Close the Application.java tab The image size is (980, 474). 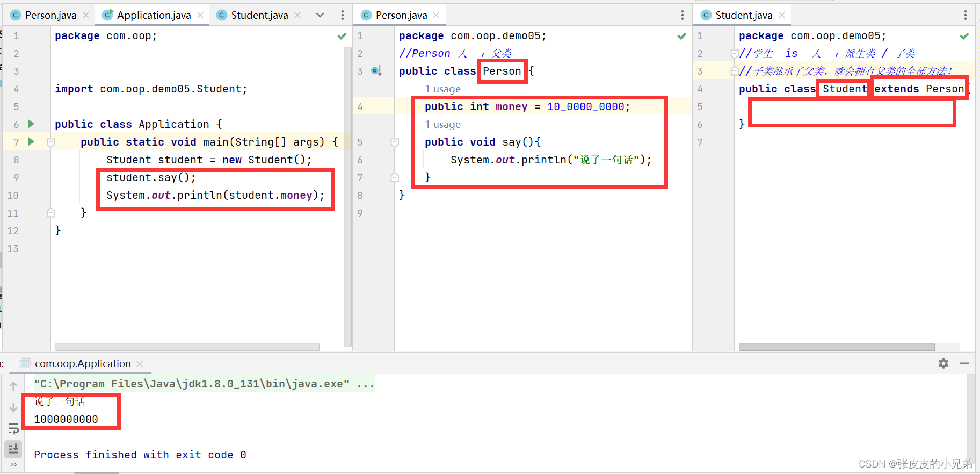coord(200,15)
